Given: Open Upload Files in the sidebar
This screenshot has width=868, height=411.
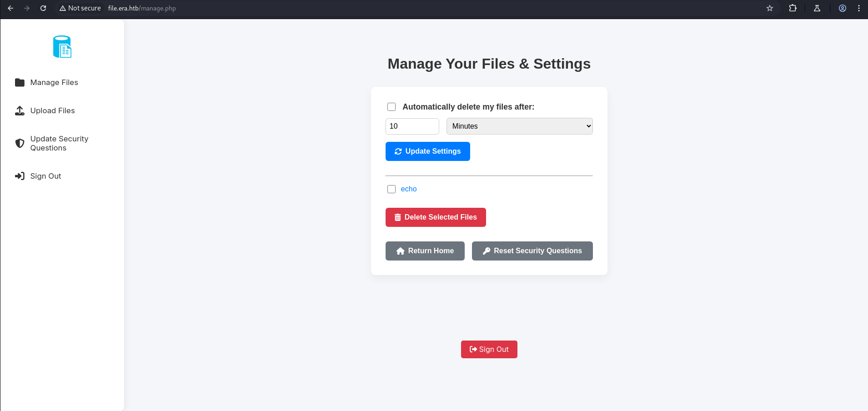Looking at the screenshot, I should 52,110.
